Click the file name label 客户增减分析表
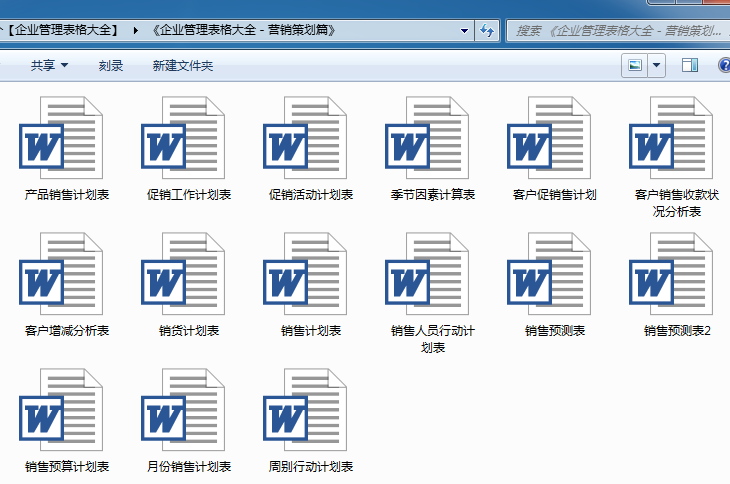730x484 pixels. pyautogui.click(x=67, y=330)
